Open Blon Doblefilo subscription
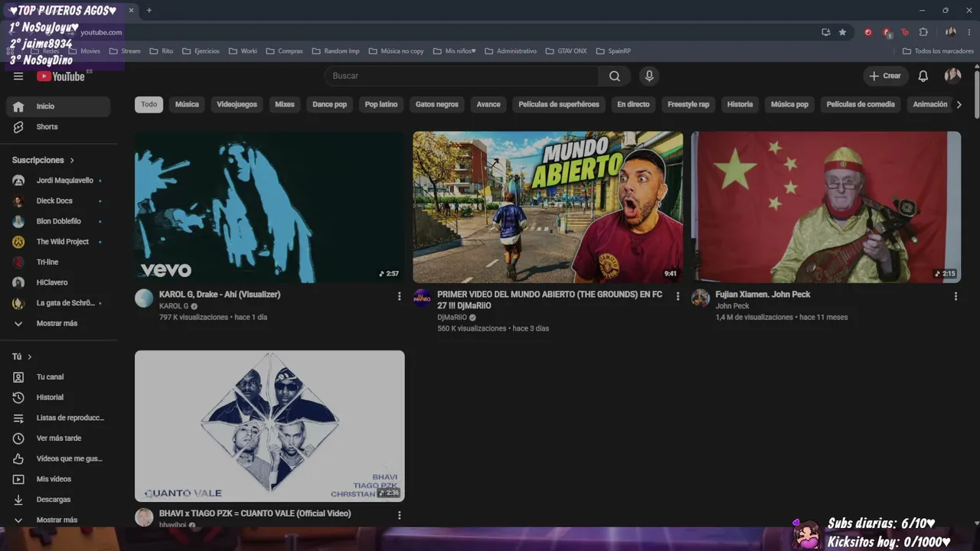 (x=58, y=222)
